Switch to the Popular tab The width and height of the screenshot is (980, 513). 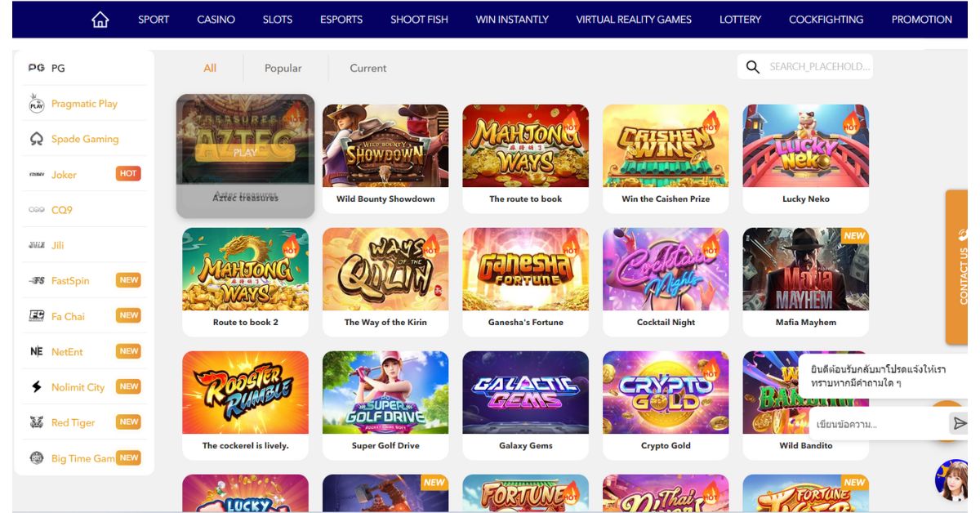(x=283, y=69)
